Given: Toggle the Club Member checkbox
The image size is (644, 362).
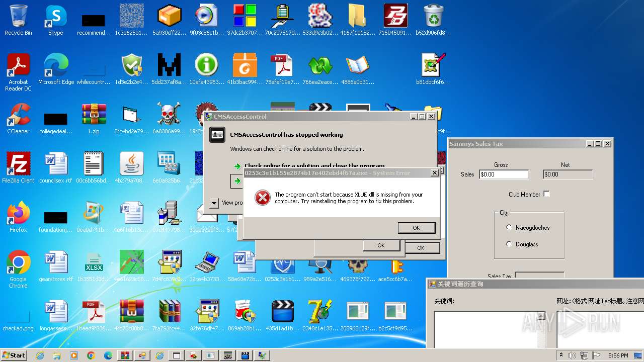Looking at the screenshot, I should click(546, 194).
